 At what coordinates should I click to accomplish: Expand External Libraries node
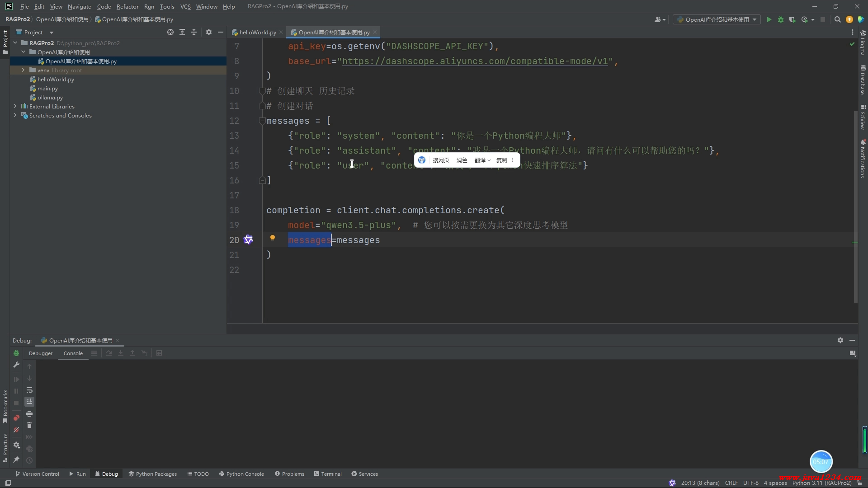[x=15, y=106]
